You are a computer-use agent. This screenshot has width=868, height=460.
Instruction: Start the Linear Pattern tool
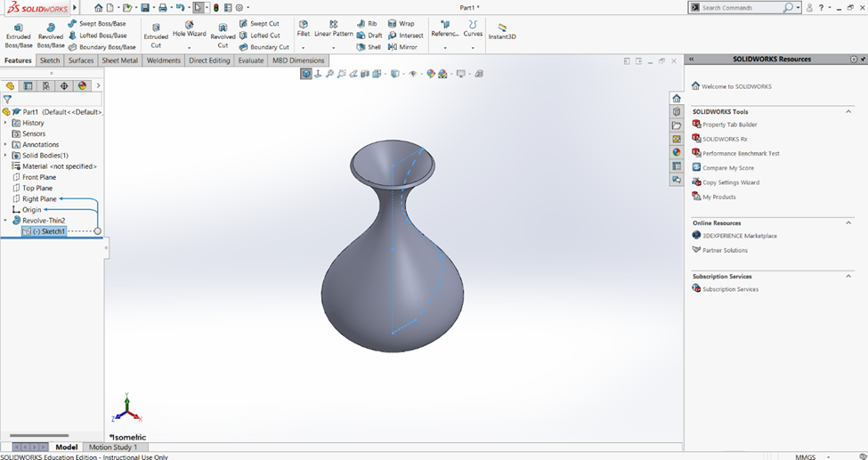click(333, 29)
